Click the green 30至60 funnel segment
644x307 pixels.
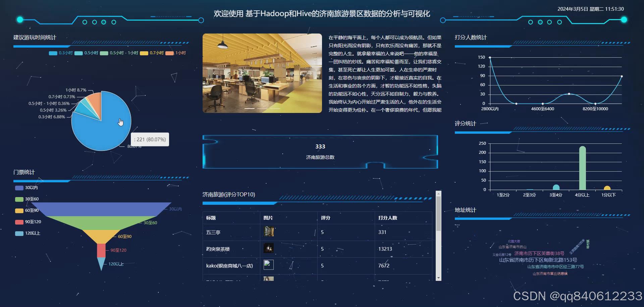pos(101,223)
